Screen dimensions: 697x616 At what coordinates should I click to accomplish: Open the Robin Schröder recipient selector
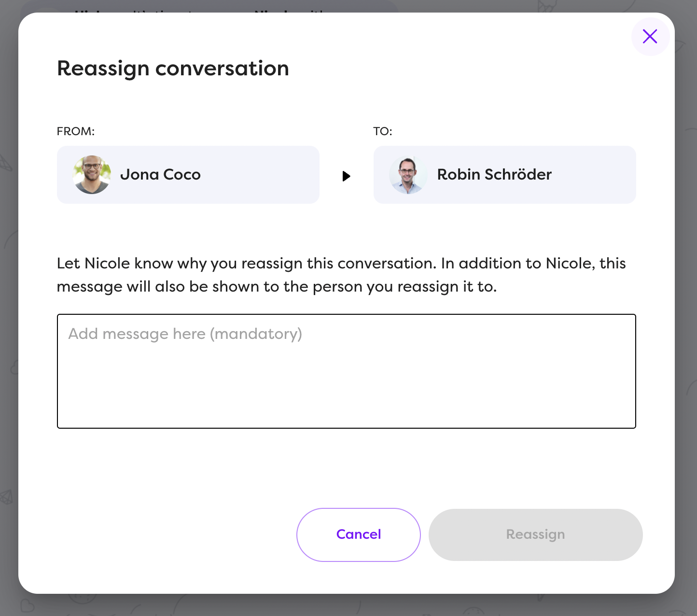tap(504, 175)
